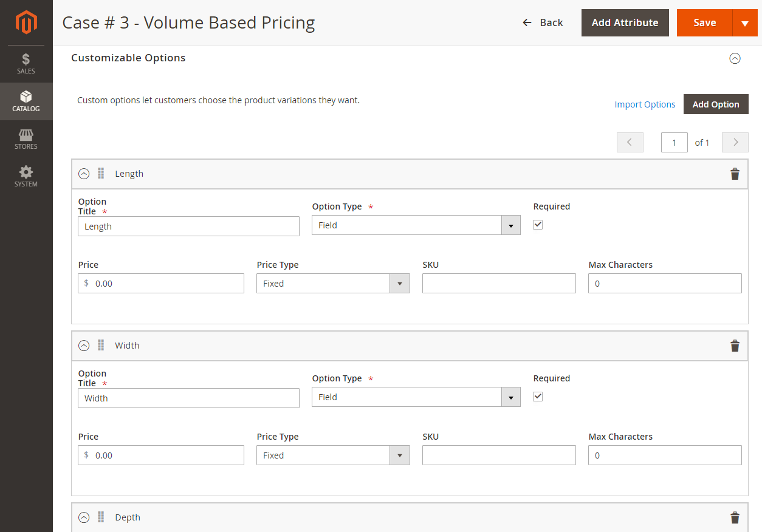Collapse the Customizable Options section
This screenshot has height=532, width=762.
[735, 58]
